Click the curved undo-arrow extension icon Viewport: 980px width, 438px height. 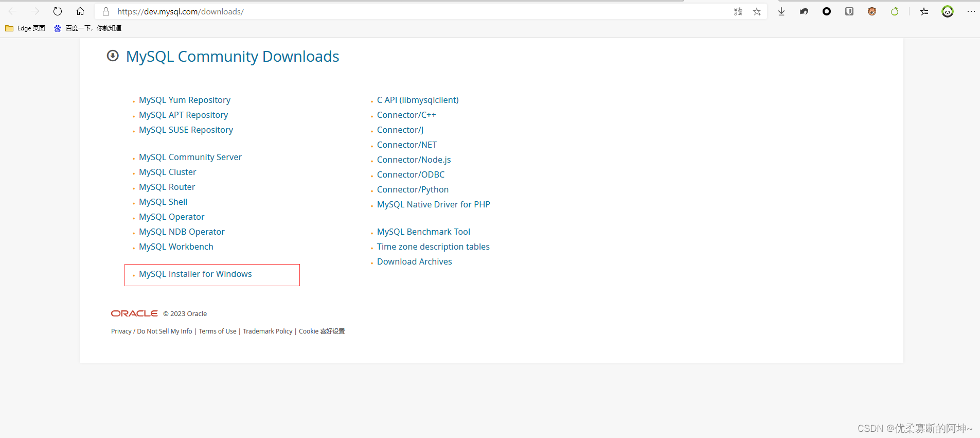(804, 11)
